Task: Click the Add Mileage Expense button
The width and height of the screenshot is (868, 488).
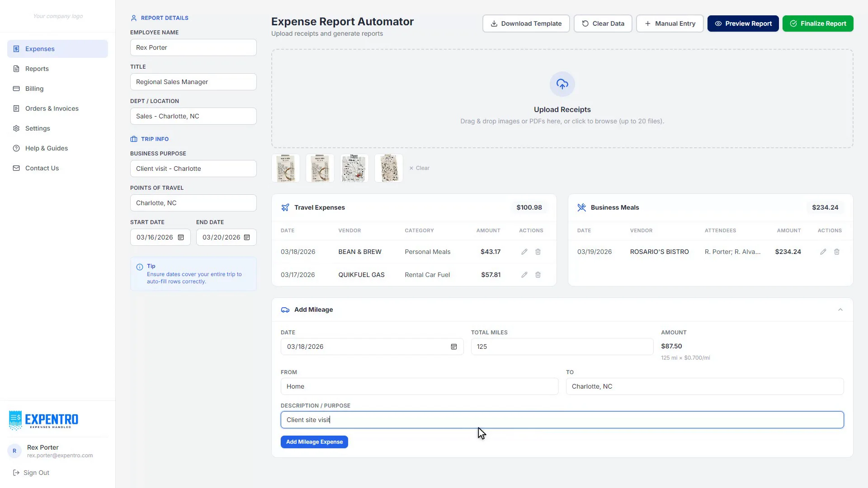Action: [314, 442]
